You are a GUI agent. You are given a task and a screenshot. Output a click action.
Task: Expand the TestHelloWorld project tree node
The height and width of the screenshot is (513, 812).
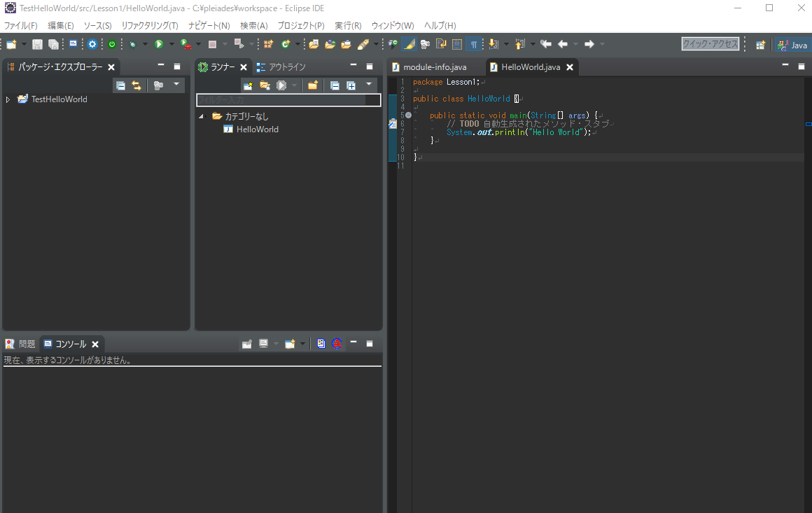pos(8,99)
